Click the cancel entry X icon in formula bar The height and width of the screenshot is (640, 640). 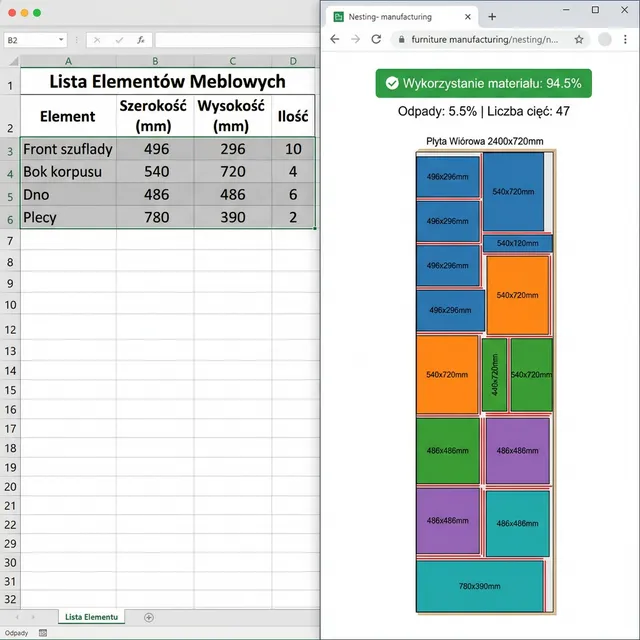click(97, 40)
